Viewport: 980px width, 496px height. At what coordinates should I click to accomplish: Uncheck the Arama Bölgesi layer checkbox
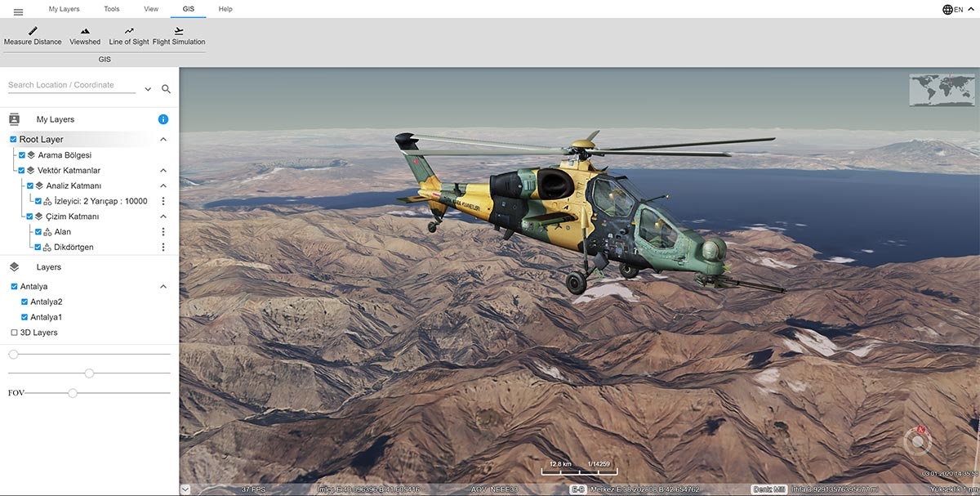point(22,155)
